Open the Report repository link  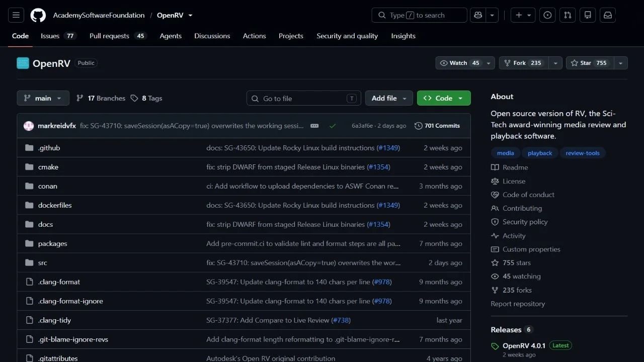[x=518, y=304]
